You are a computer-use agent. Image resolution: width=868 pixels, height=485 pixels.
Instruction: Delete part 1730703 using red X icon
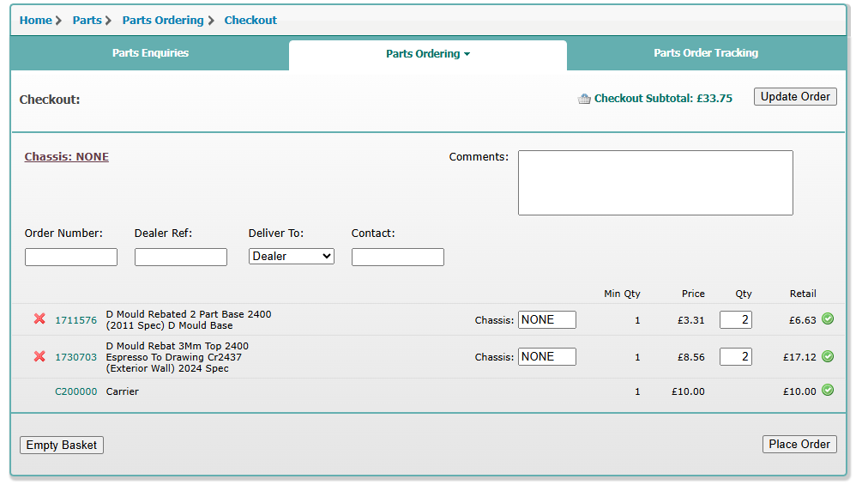click(x=39, y=356)
